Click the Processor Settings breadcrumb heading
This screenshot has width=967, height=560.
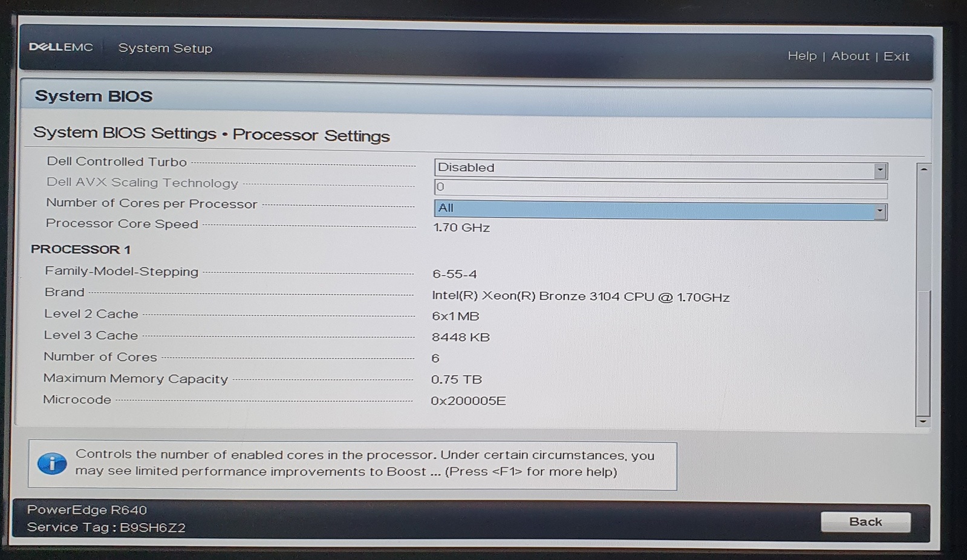click(311, 135)
